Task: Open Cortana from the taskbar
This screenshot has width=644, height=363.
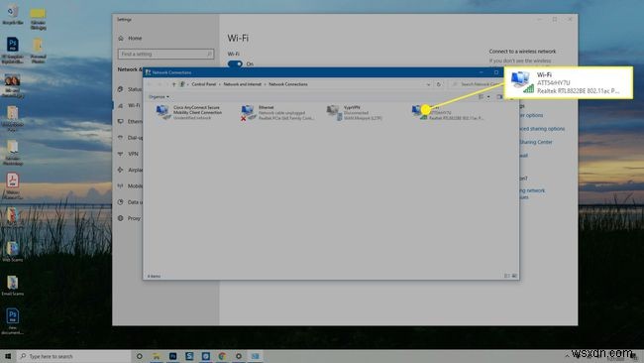Action: pos(140,356)
